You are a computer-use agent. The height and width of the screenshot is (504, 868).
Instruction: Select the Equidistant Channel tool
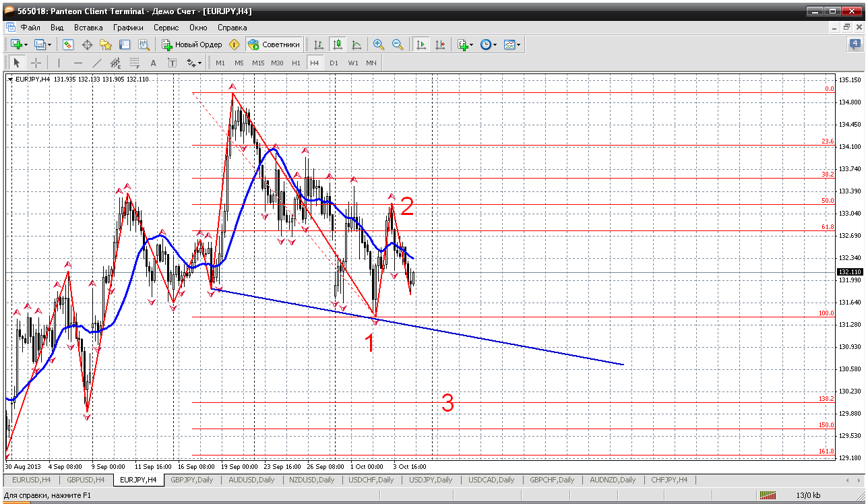click(115, 63)
